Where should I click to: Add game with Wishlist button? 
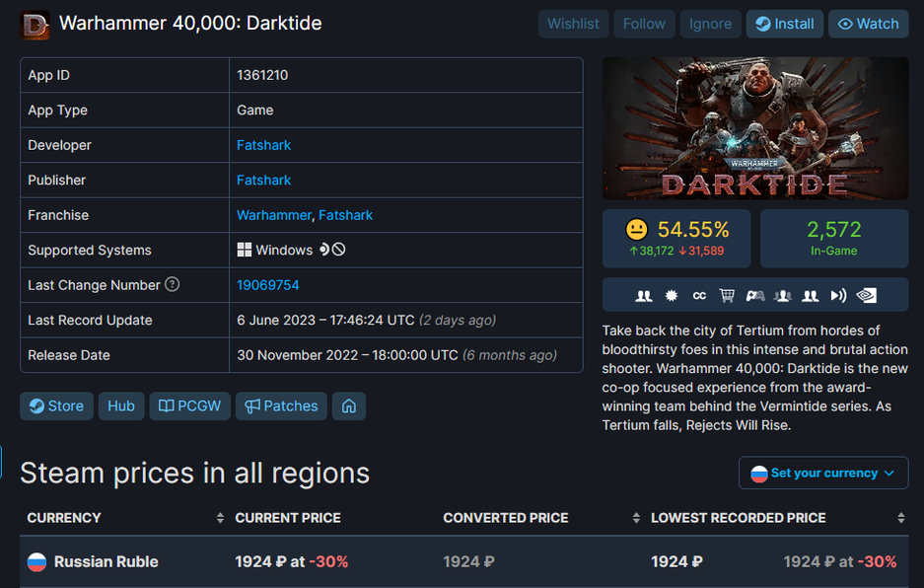[573, 25]
